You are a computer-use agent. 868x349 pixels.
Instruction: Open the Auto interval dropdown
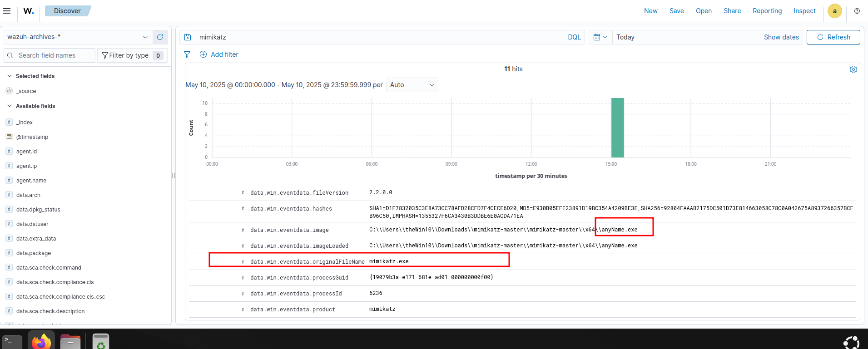tap(412, 85)
